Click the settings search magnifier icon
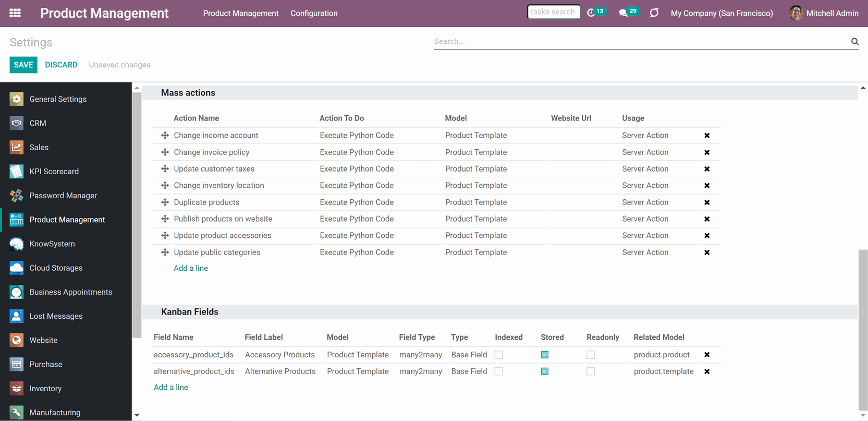The height and width of the screenshot is (421, 868). click(854, 41)
